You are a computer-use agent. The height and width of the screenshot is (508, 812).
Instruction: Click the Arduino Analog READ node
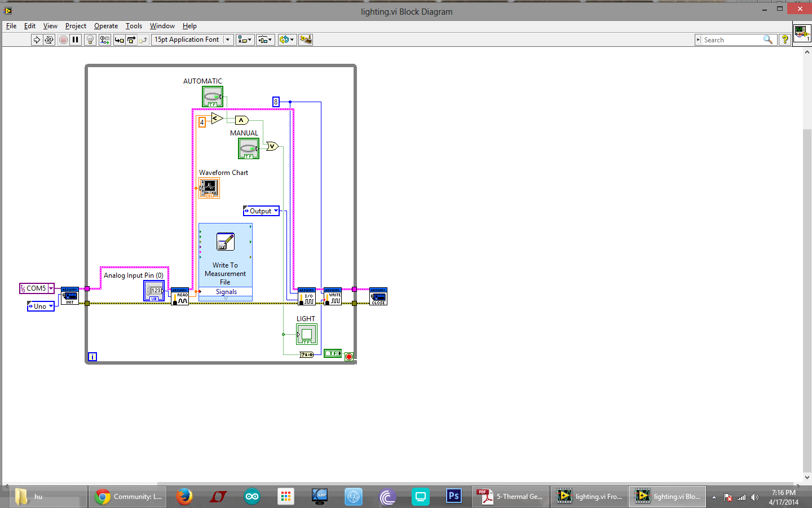coord(180,296)
